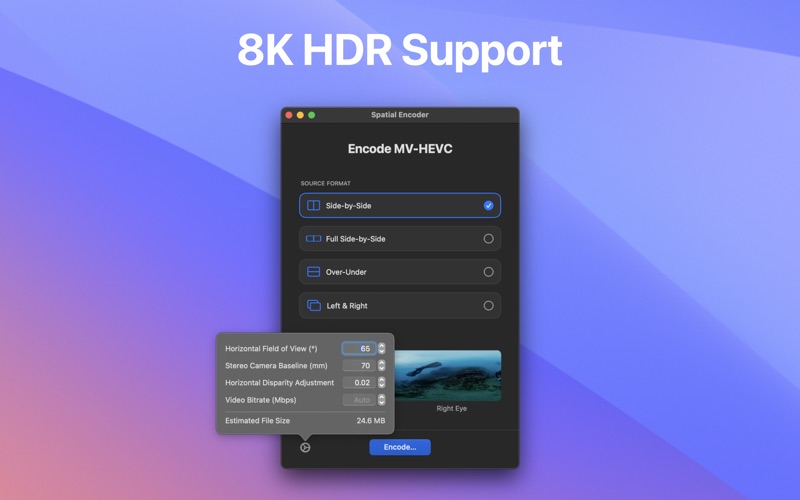Screen dimensions: 800x500
Task: Click the Horizontal Field of View input field
Action: coord(359,348)
